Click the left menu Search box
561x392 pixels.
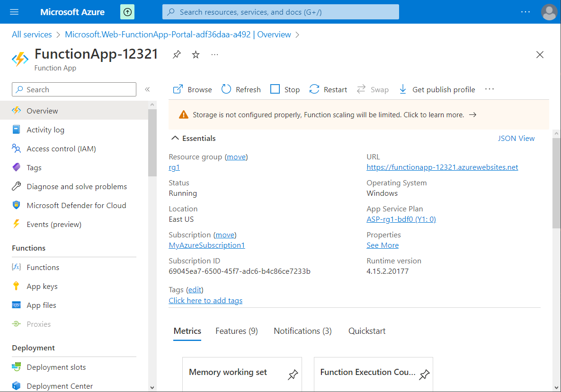tap(74, 89)
